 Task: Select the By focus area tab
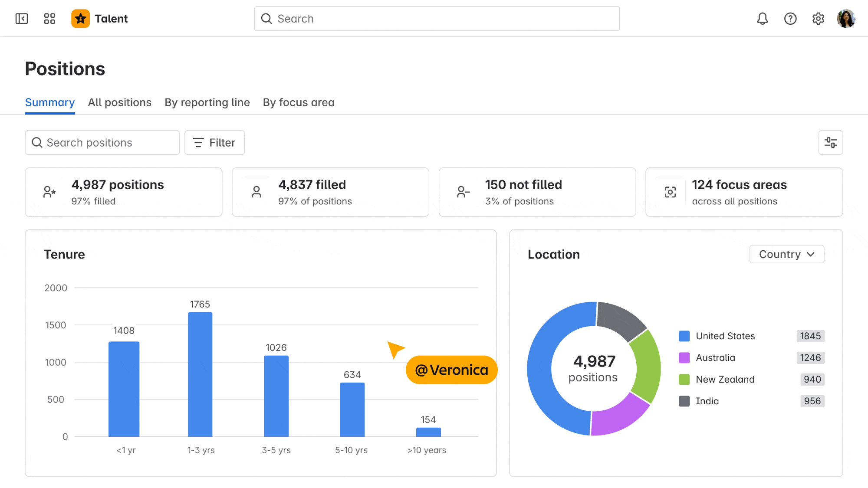pos(299,102)
